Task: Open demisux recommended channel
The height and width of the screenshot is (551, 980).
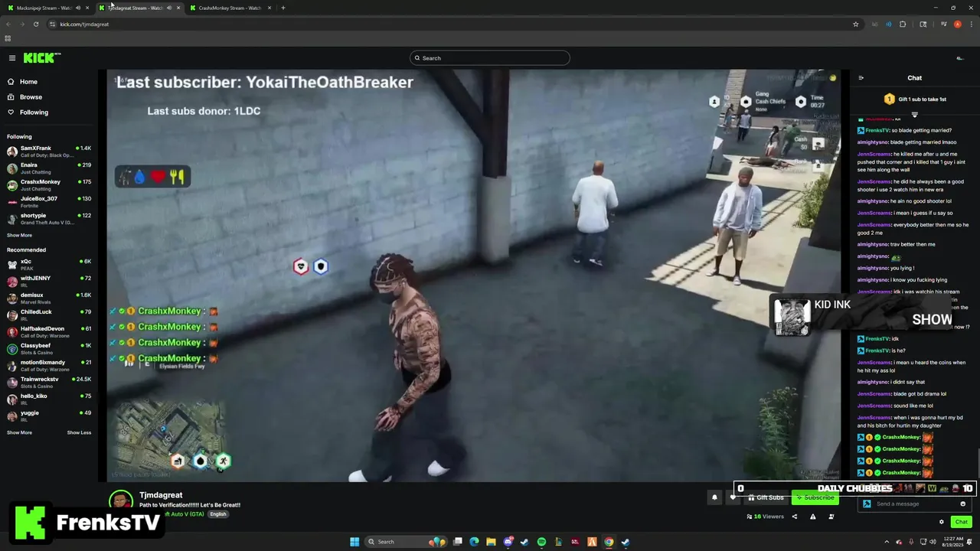Action: point(49,298)
